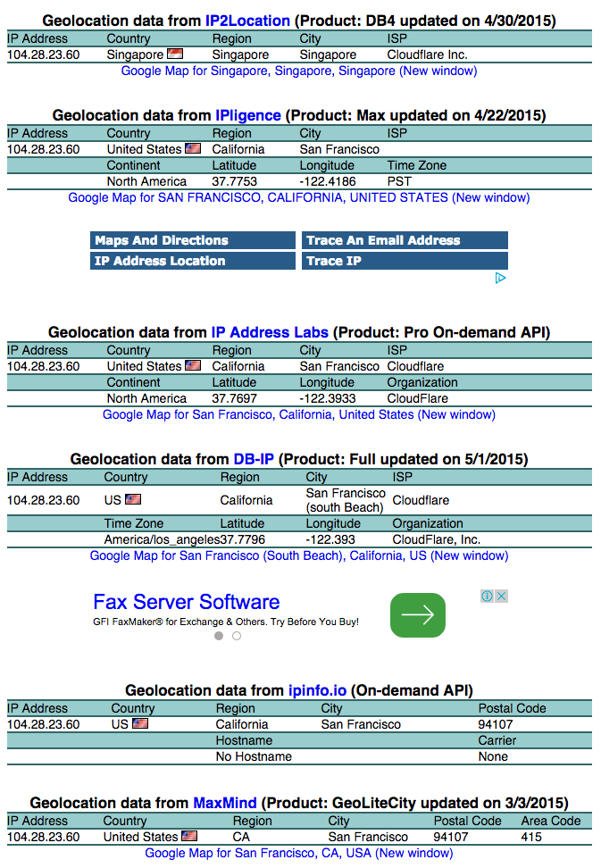The height and width of the screenshot is (868, 601).
Task: Click the US flag in IPligence table
Action: 193,148
